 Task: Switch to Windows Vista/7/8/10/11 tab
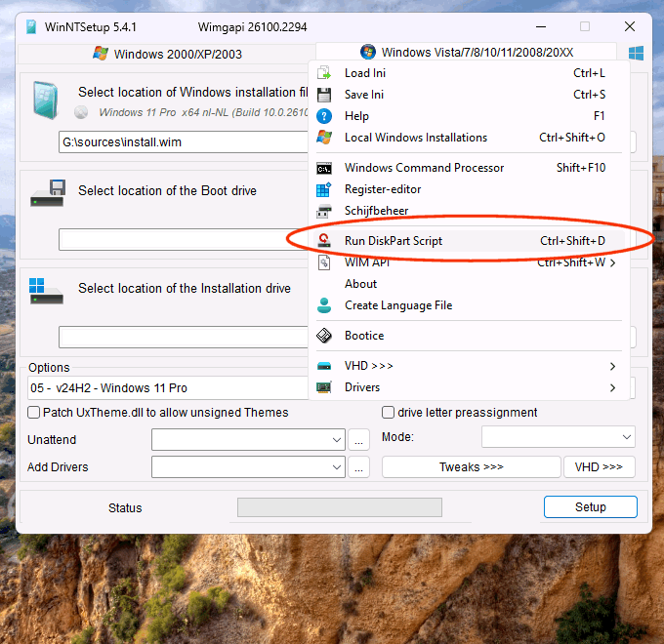[x=466, y=52]
